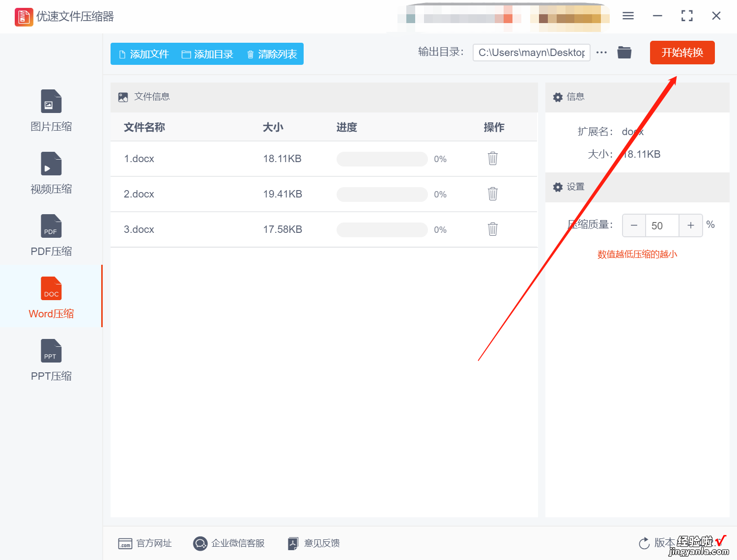Click the 1.docx progress bar
This screenshot has width=737, height=560.
(382, 159)
